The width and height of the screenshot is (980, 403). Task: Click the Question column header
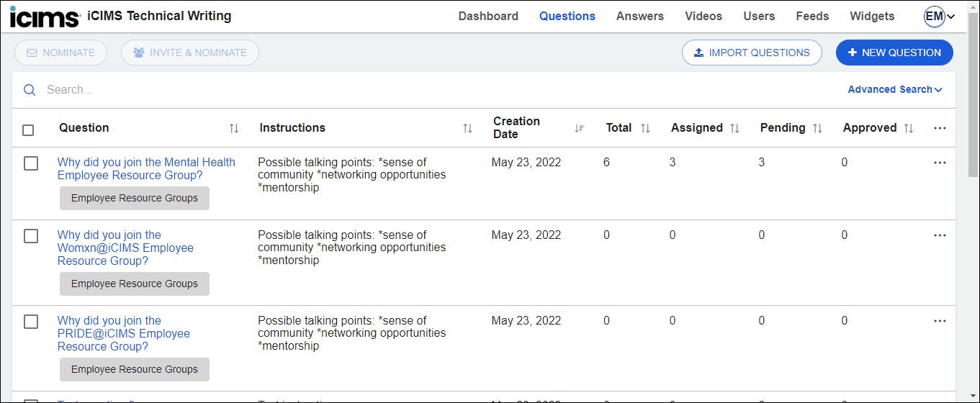(x=84, y=128)
